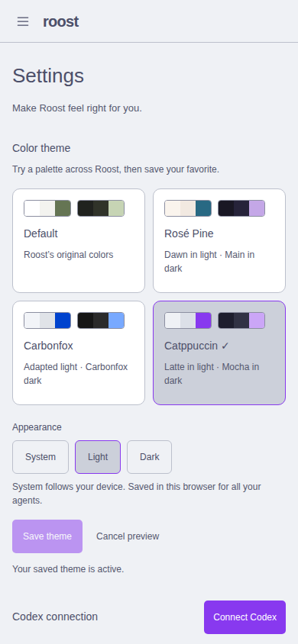Select the Catppuccin theme card
Screen dimensions: 298x644
[x=219, y=353]
